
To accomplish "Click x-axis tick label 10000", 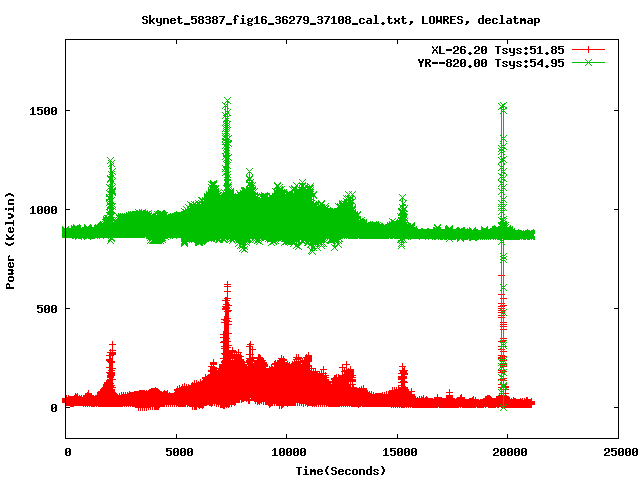I will pos(289,452).
